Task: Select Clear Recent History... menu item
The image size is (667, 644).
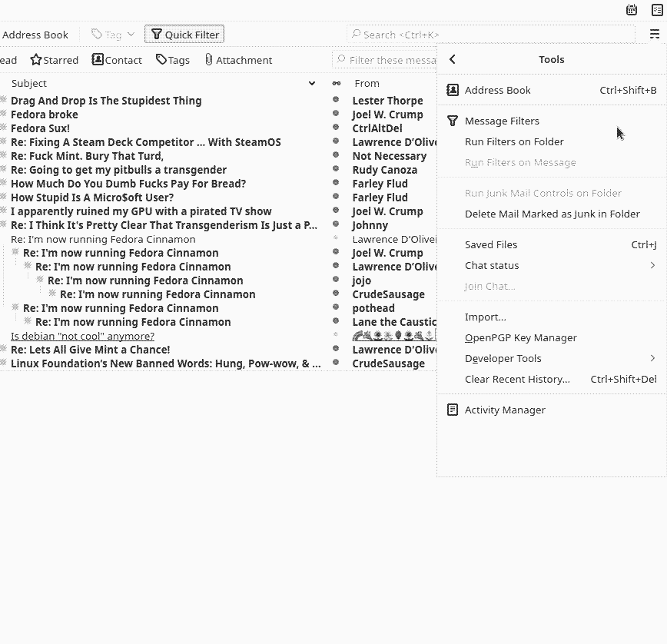Action: [x=551, y=380]
